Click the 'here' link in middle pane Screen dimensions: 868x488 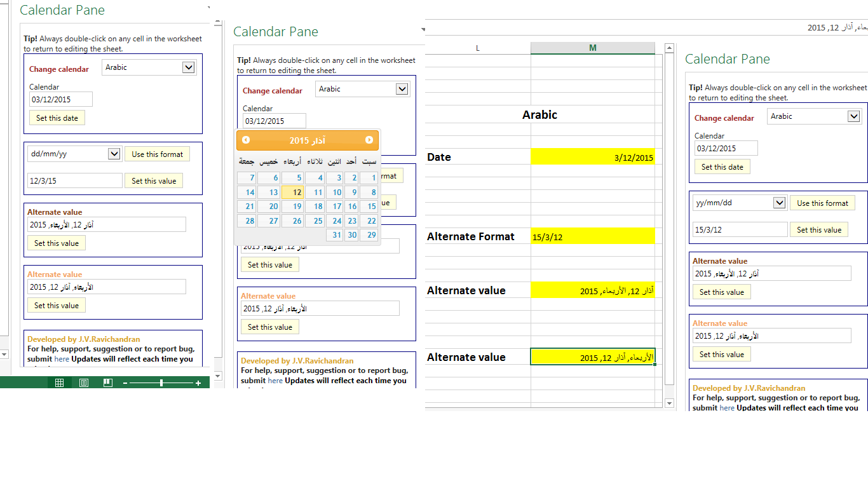tap(275, 381)
